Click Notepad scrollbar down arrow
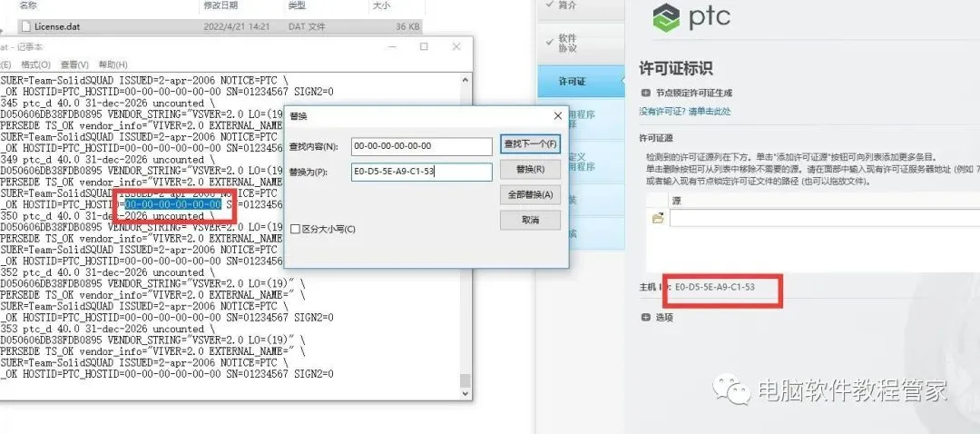Screen dimensions: 980x434 (x=465, y=393)
